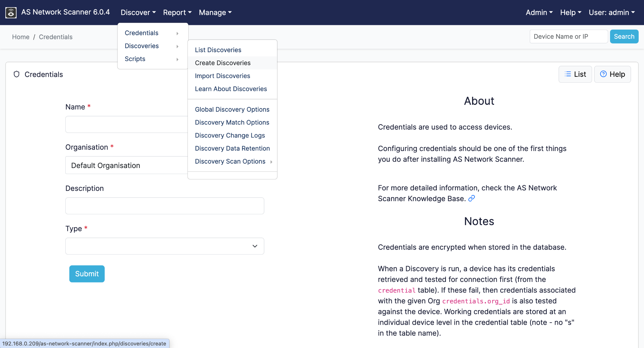Go to Home breadcrumb

click(21, 37)
